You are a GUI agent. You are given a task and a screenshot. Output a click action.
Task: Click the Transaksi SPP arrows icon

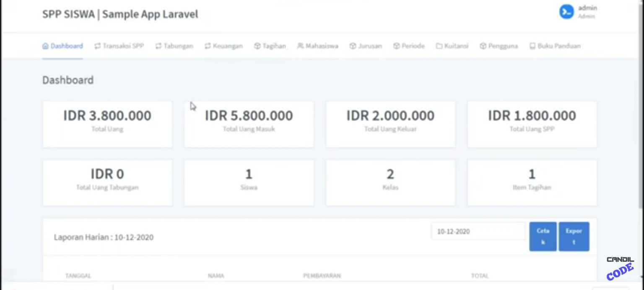point(98,46)
